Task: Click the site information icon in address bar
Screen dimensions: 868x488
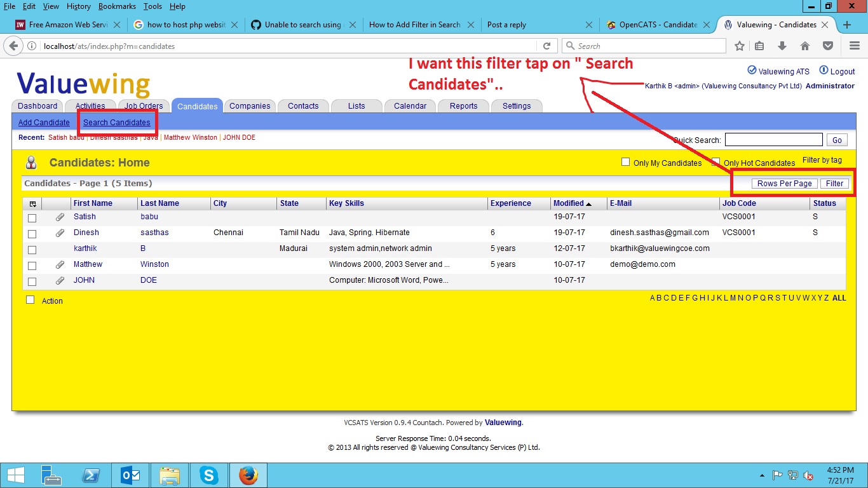Action: 32,46
